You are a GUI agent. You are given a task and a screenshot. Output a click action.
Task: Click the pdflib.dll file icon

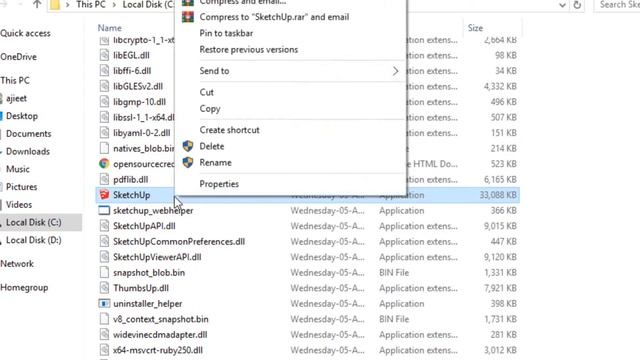click(104, 179)
